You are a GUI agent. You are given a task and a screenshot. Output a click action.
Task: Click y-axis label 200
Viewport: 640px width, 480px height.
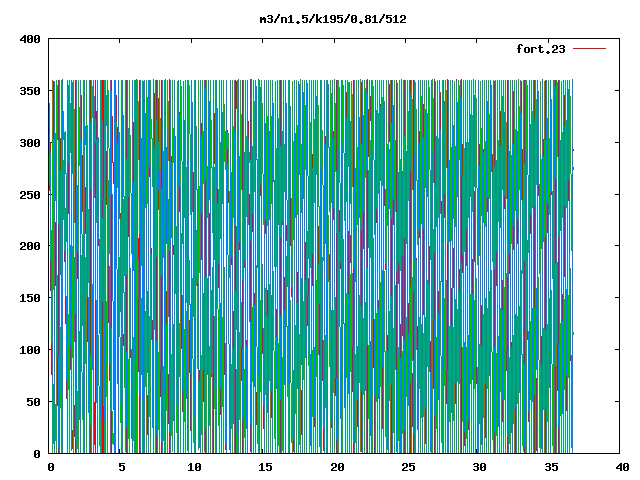click(x=30, y=246)
